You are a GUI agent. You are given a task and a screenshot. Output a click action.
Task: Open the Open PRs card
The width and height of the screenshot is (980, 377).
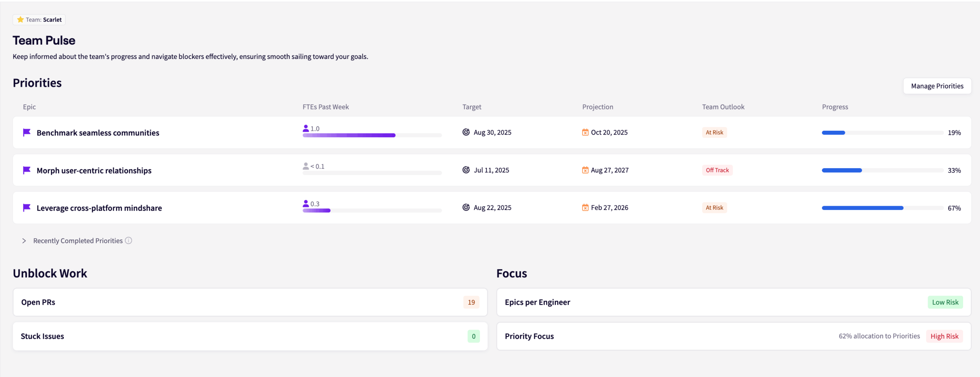tap(250, 302)
